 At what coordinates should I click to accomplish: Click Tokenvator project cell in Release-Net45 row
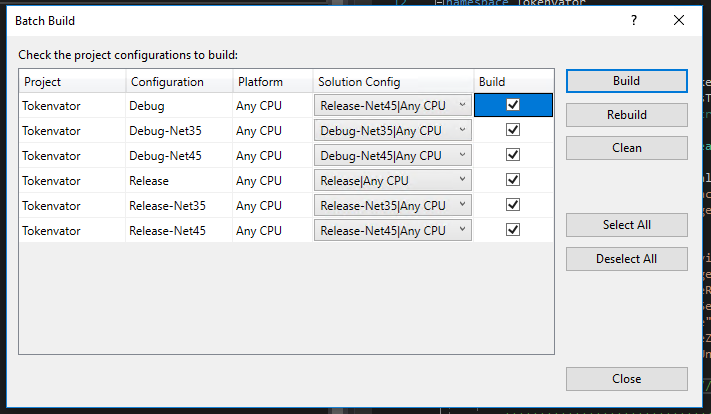coord(73,230)
